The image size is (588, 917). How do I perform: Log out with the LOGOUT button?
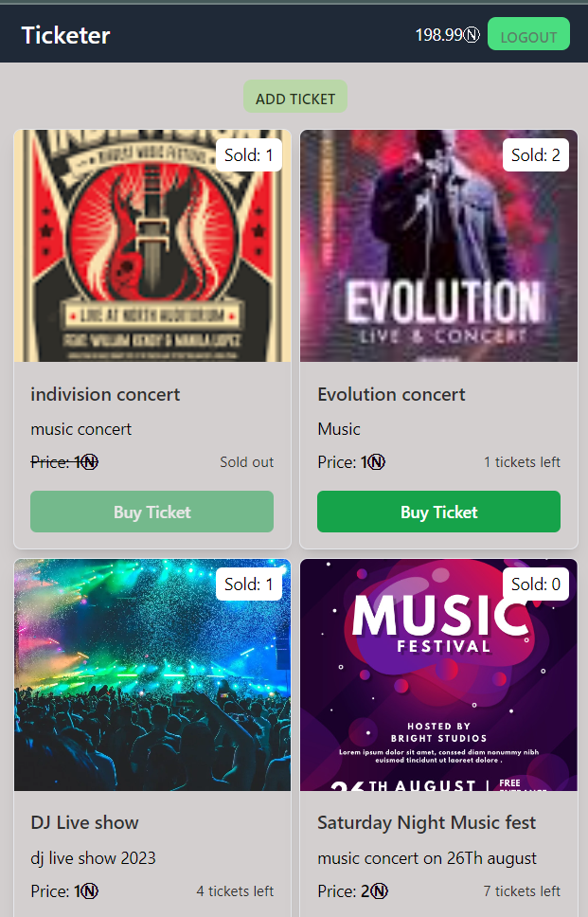(x=528, y=34)
